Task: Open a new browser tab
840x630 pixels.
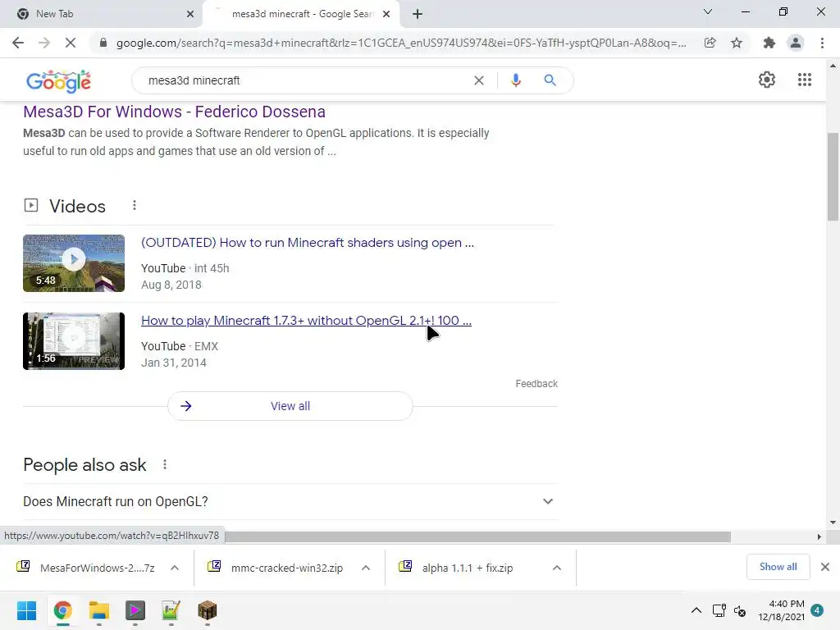Action: coord(418,14)
